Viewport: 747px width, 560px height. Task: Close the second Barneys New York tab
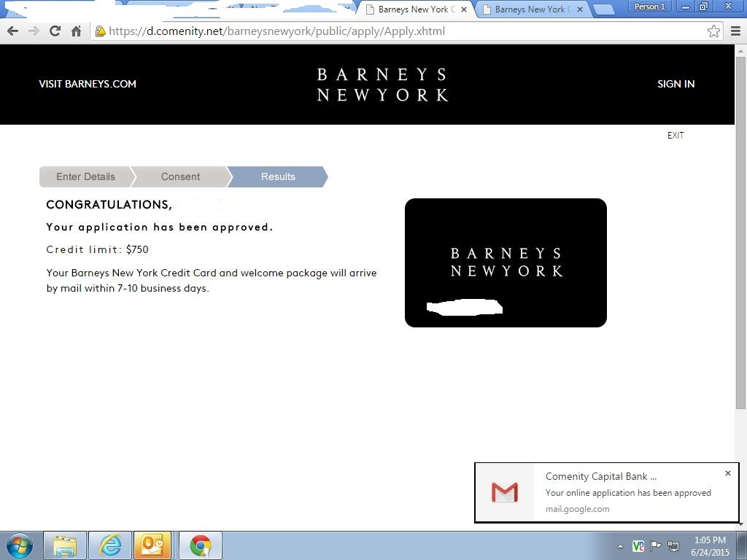pos(580,9)
